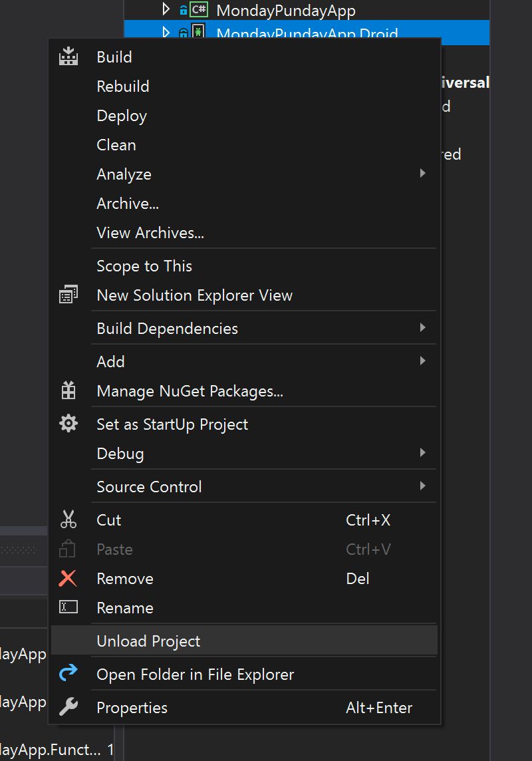Click the Manage NuGet Packages gift icon
Screen dimensions: 532x761
(68, 391)
